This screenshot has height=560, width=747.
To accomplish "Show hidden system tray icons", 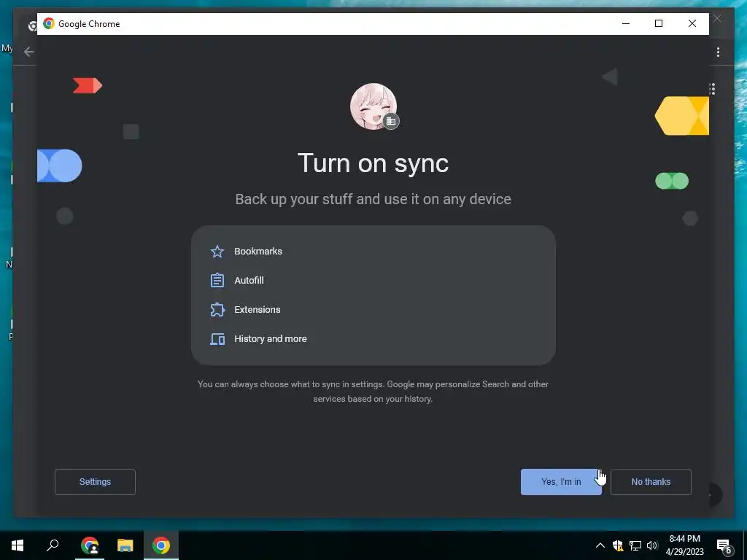I will click(x=600, y=545).
